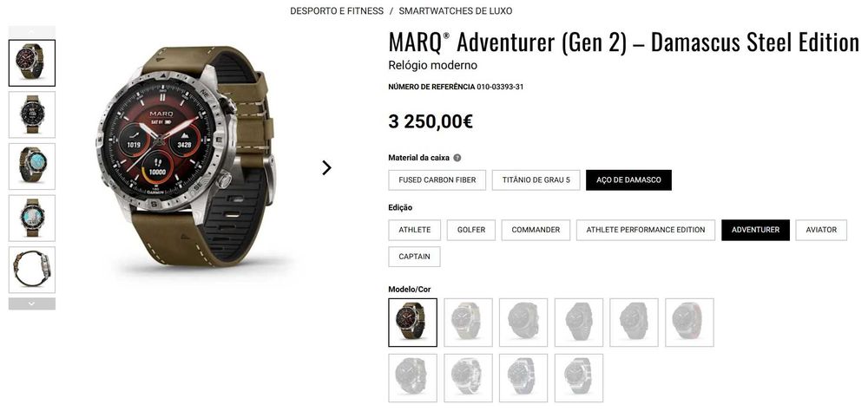Select Aço de Damasco material option
The width and height of the screenshot is (868, 411).
pyautogui.click(x=628, y=179)
